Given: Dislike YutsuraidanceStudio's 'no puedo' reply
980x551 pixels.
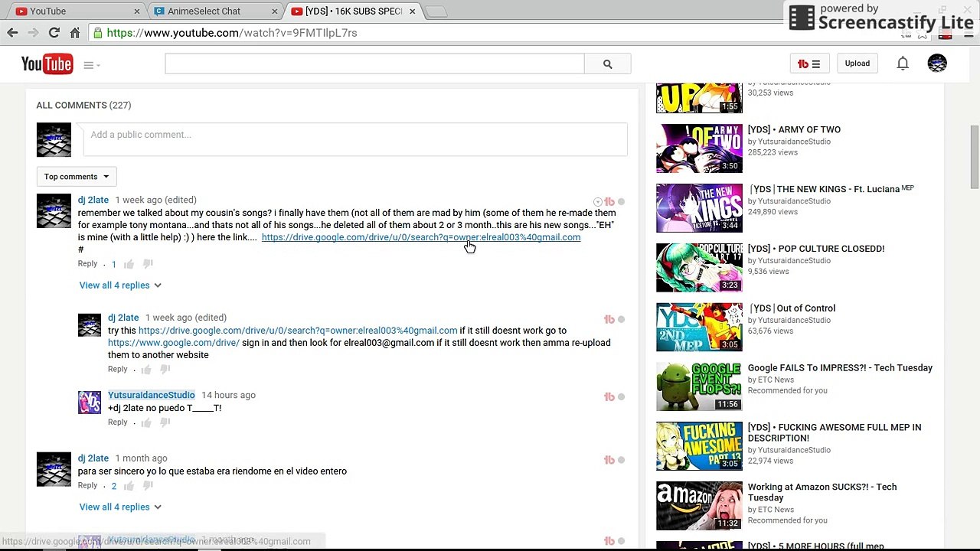Looking at the screenshot, I should [165, 422].
